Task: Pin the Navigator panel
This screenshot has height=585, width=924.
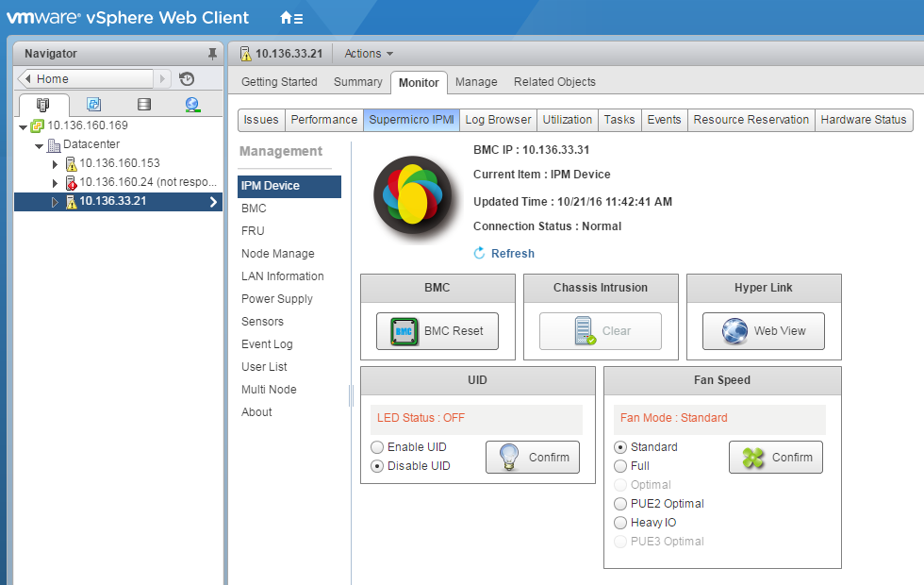Action: pyautogui.click(x=213, y=53)
